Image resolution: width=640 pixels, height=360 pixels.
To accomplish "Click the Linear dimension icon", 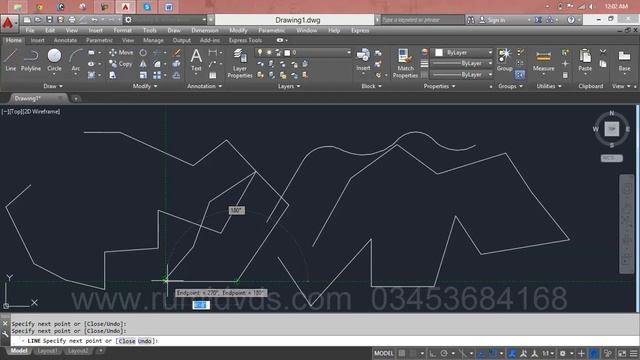I will click(x=213, y=53).
